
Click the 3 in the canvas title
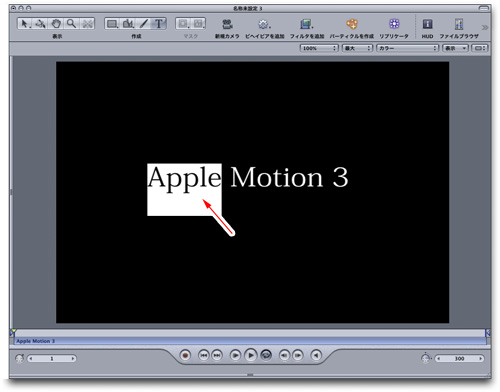click(340, 177)
